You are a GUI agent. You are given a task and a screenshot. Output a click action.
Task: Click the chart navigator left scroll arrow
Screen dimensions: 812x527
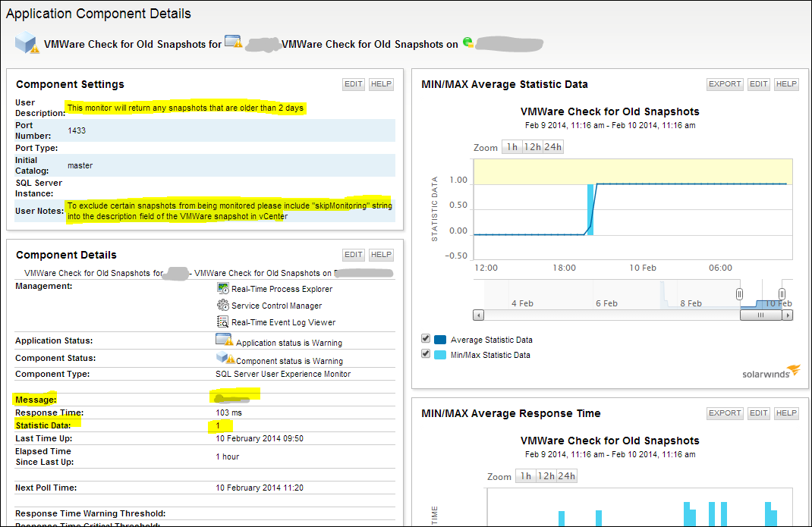pyautogui.click(x=479, y=315)
